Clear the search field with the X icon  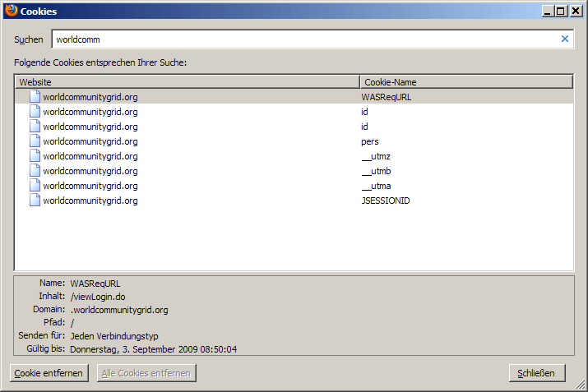(564, 39)
